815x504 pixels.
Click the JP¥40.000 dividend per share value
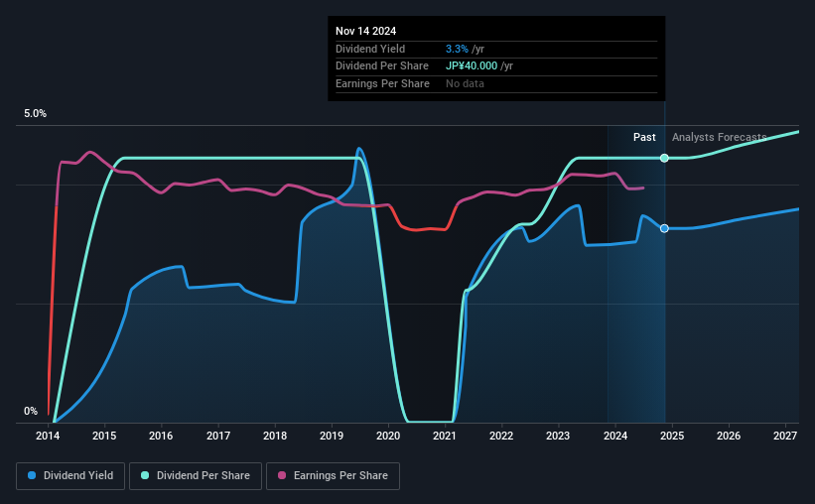pos(472,66)
